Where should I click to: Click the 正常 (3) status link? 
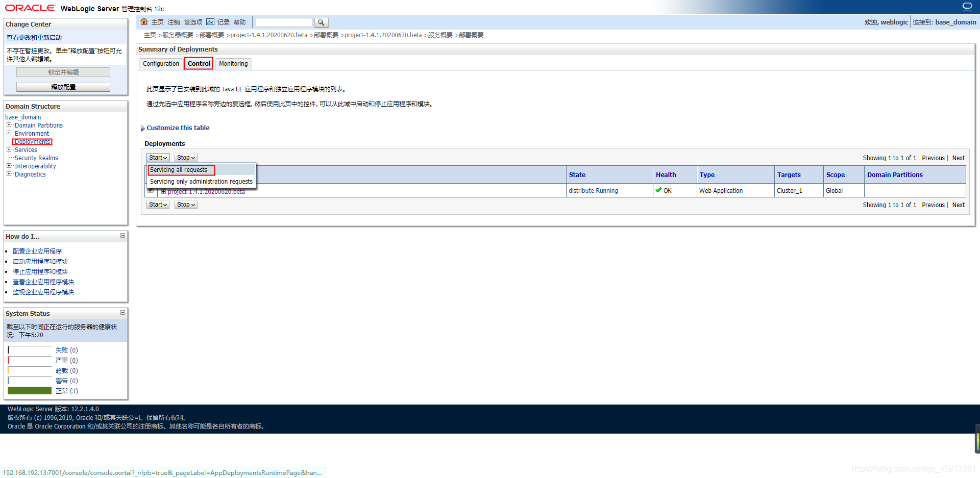pos(66,391)
